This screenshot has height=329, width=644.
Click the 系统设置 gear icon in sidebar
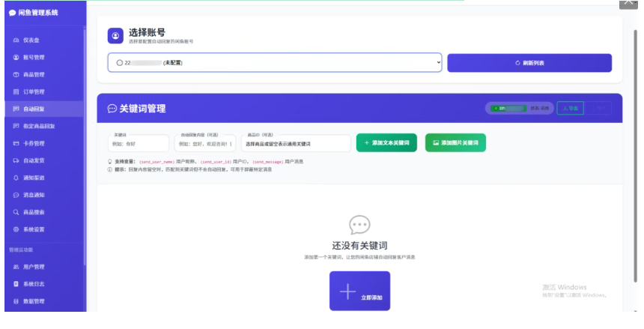tap(16, 229)
